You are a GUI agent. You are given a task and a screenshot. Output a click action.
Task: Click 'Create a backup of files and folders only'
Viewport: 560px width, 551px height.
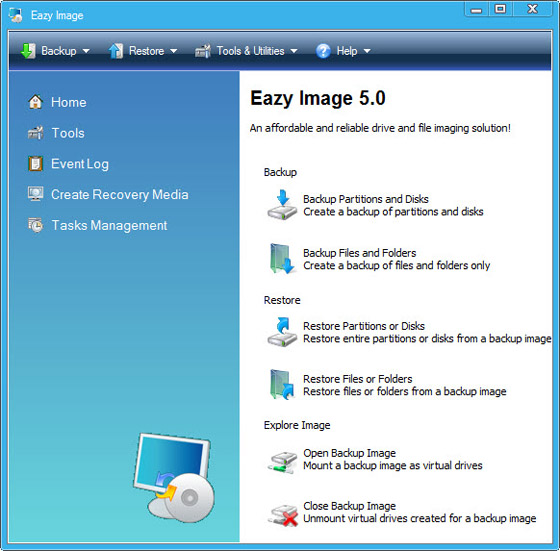tap(396, 266)
